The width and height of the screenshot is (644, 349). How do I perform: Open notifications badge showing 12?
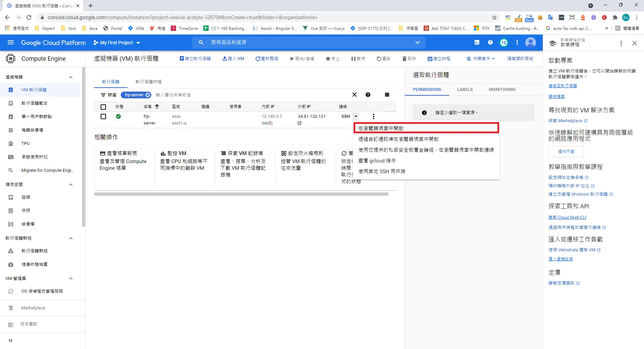point(503,43)
